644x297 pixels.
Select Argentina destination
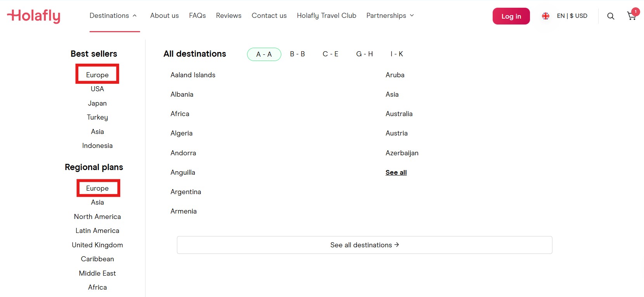(x=186, y=192)
